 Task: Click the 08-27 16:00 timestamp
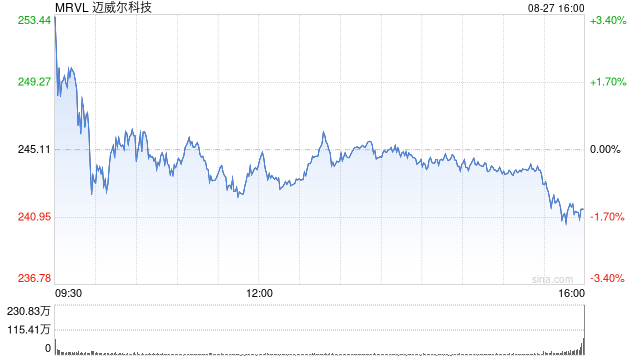point(556,8)
